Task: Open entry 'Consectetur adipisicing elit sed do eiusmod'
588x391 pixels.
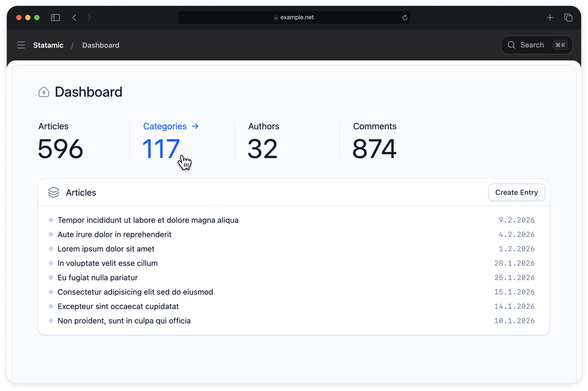Action: [x=135, y=292]
